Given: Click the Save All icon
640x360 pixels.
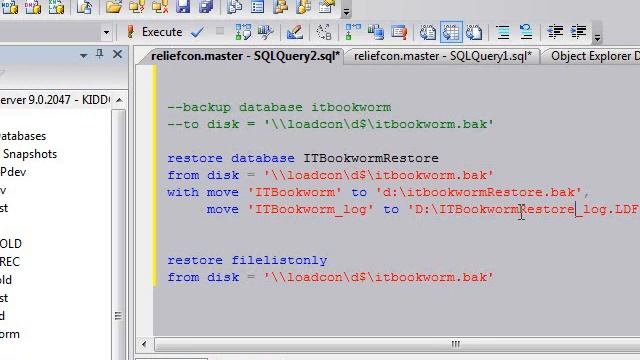Looking at the screenshot, I should (x=206, y=7).
